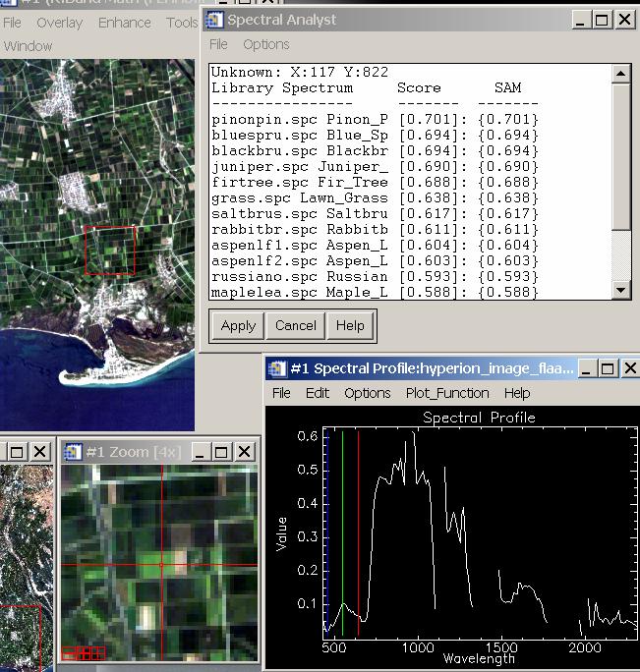Viewport: 640px width, 672px height.
Task: Click zoom-out control box in Zoom window corner
Action: [x=68, y=653]
